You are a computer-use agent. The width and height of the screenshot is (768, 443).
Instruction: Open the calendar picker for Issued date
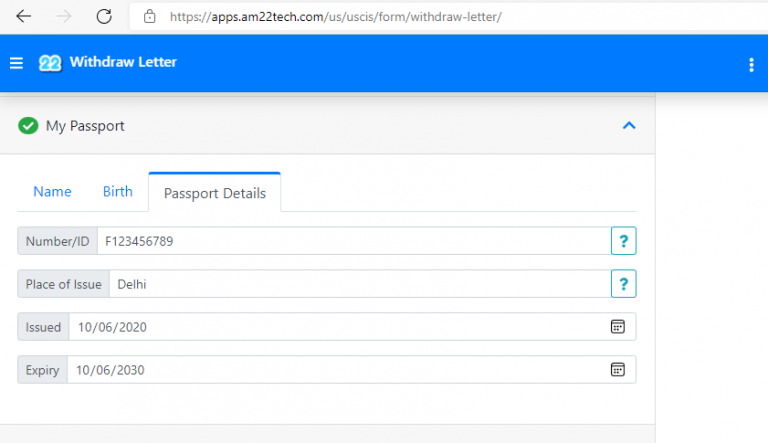(618, 327)
